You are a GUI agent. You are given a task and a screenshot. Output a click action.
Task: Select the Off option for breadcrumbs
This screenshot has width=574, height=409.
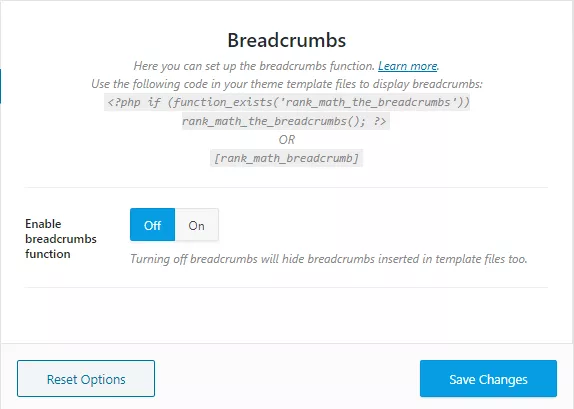(152, 225)
